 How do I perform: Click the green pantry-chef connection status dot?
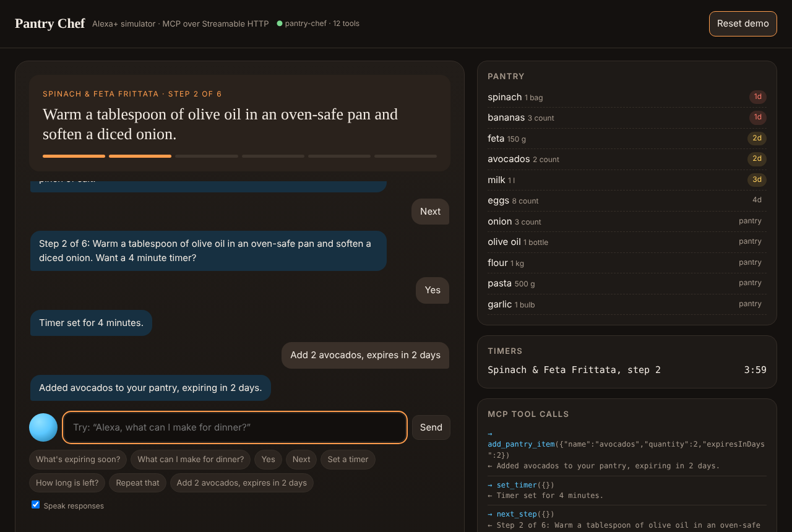[280, 24]
